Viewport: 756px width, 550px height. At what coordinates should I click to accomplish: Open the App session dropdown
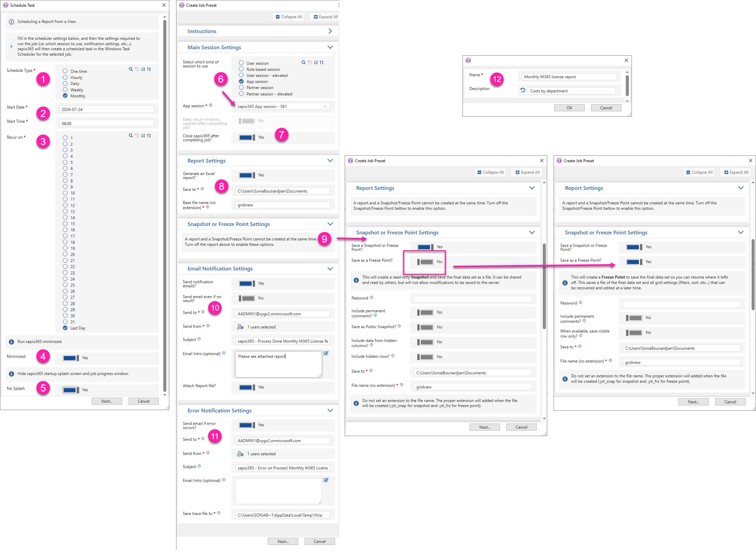pyautogui.click(x=283, y=106)
